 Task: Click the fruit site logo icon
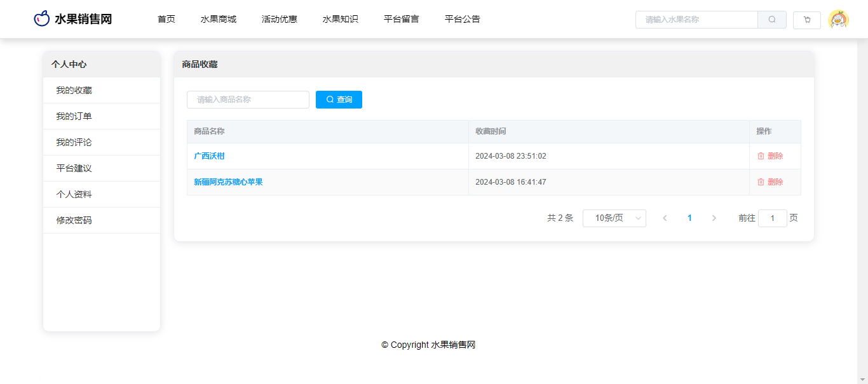click(x=41, y=19)
